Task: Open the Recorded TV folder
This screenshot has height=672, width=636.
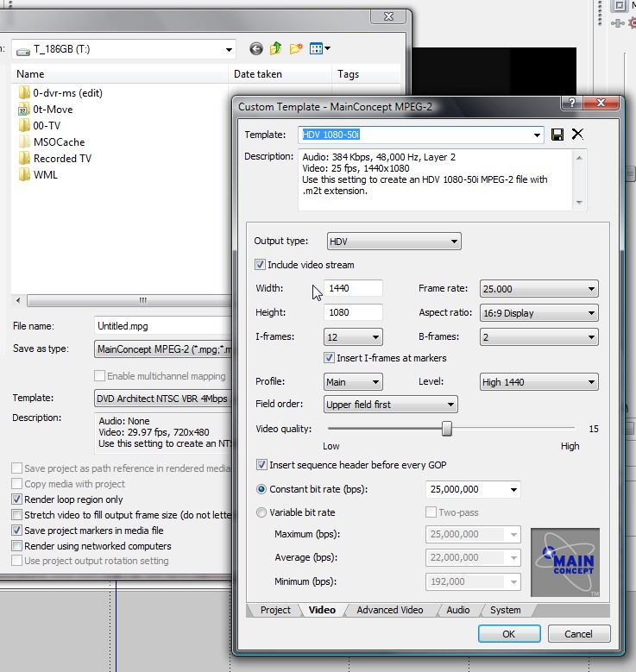Action: [x=55, y=159]
